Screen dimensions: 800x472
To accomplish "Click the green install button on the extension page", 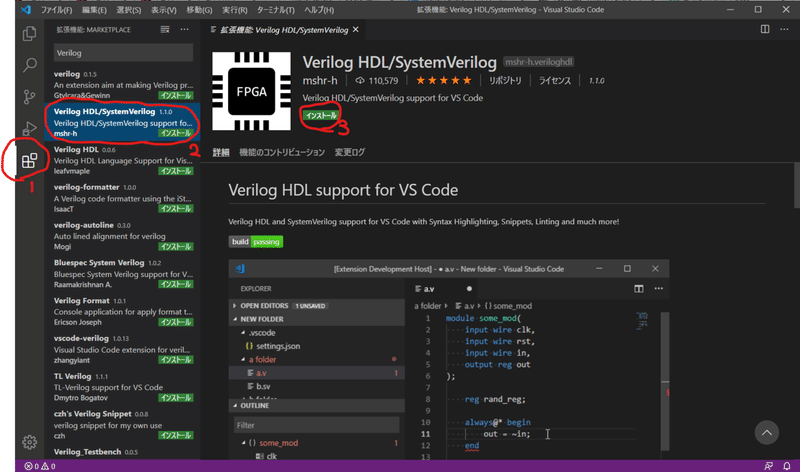I will pos(321,115).
